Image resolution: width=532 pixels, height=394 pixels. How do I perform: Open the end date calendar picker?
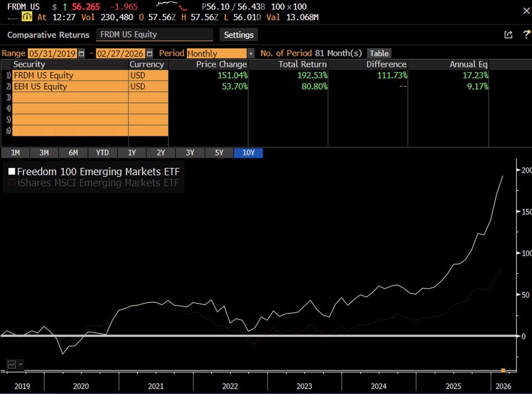149,53
